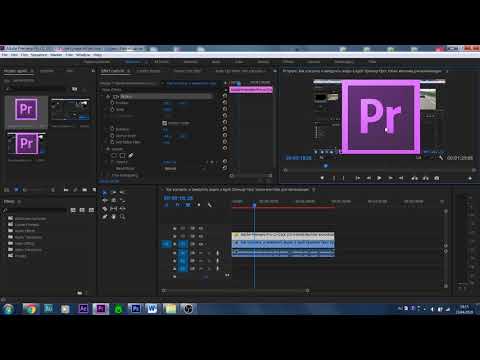Collapse the Motion effect properties
Screen dimensions: 480x360
(108, 96)
